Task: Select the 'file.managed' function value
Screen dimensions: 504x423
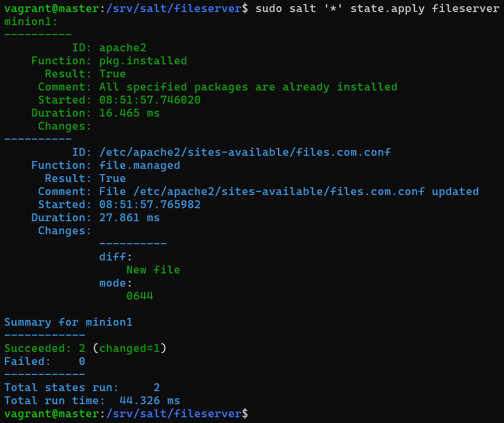Action: [139, 165]
